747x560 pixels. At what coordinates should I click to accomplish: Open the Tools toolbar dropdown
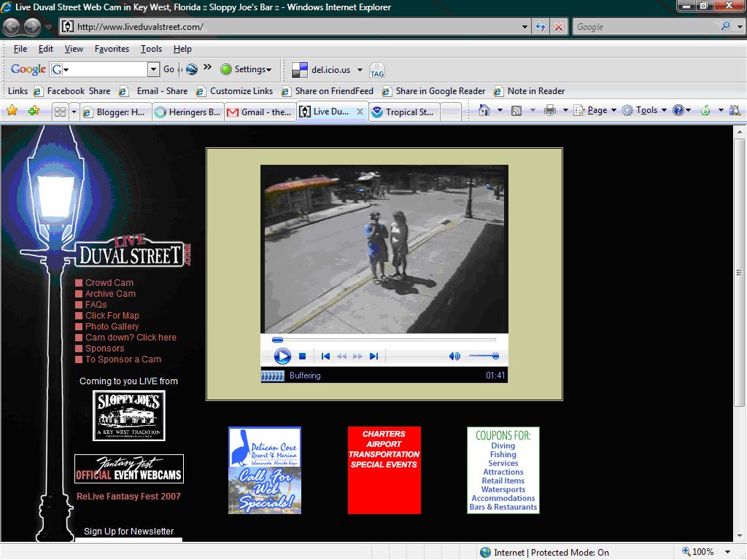coord(645,111)
